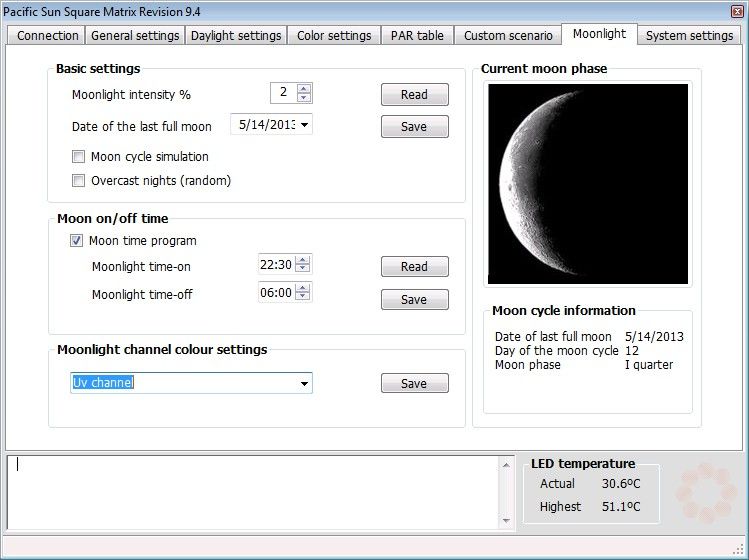
Task: Increment Moonlight time-off with up arrow
Action: coord(303,288)
